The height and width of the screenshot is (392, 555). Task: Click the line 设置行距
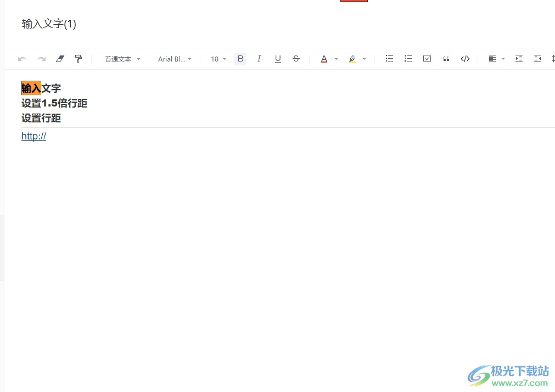pyautogui.click(x=41, y=118)
